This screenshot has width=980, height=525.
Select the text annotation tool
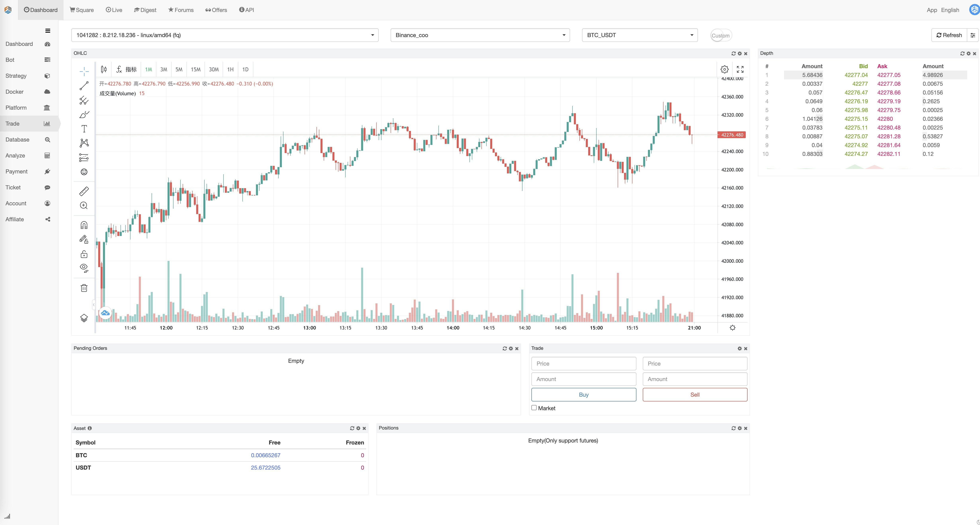[84, 129]
